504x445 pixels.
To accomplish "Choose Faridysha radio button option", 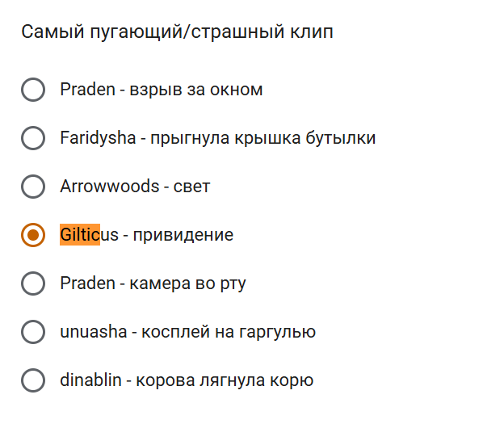I will click(33, 138).
